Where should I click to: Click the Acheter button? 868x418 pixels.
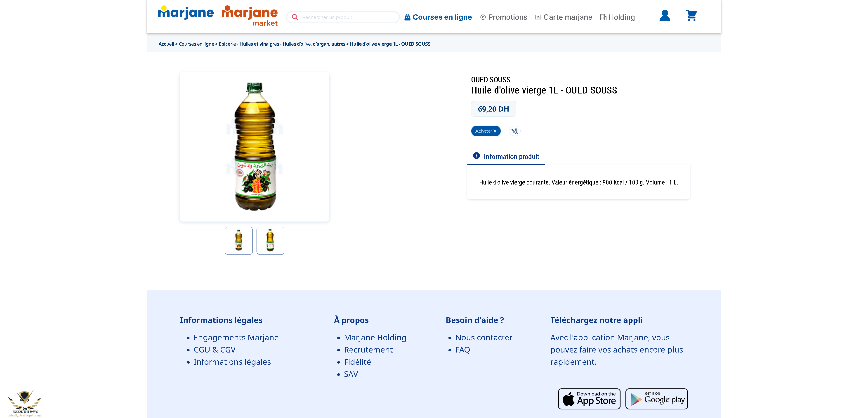(486, 131)
